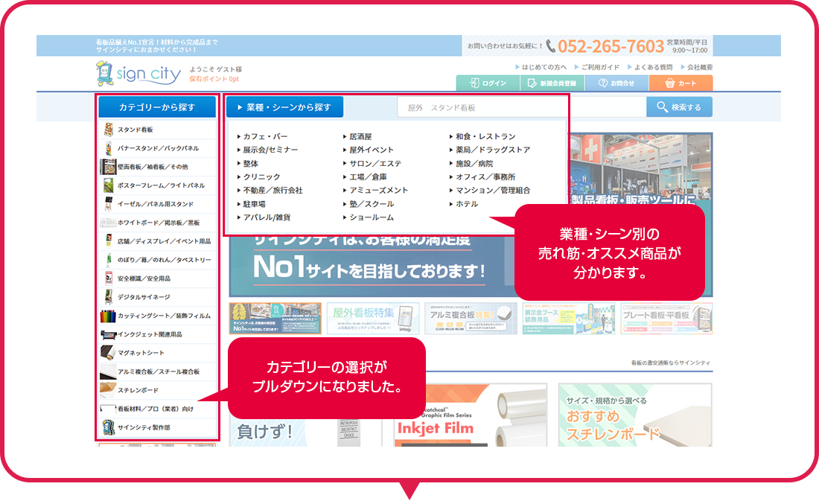Click the login door icon on the ログイン button
819x504 pixels.
[x=474, y=82]
